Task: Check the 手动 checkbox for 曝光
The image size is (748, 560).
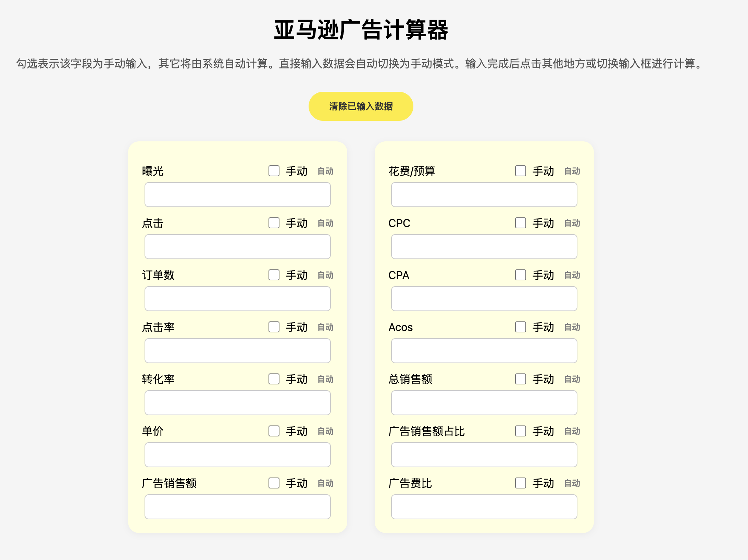Action: pos(274,171)
